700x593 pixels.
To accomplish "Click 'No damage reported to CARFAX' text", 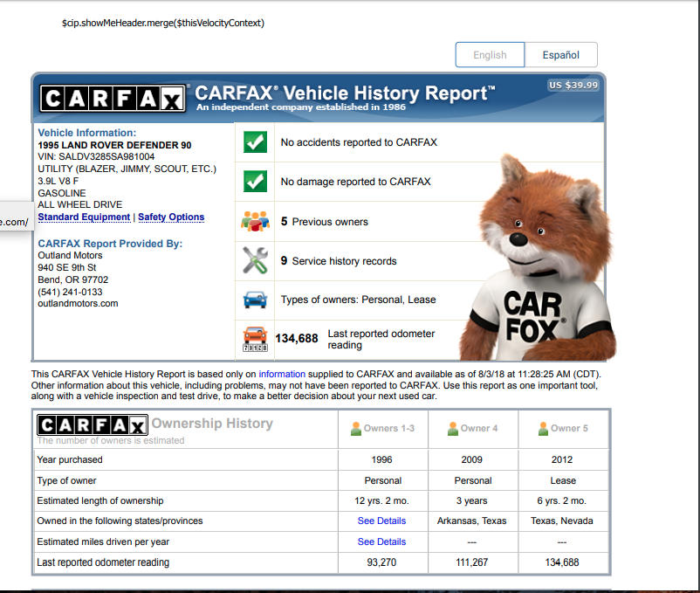I will coord(356,182).
